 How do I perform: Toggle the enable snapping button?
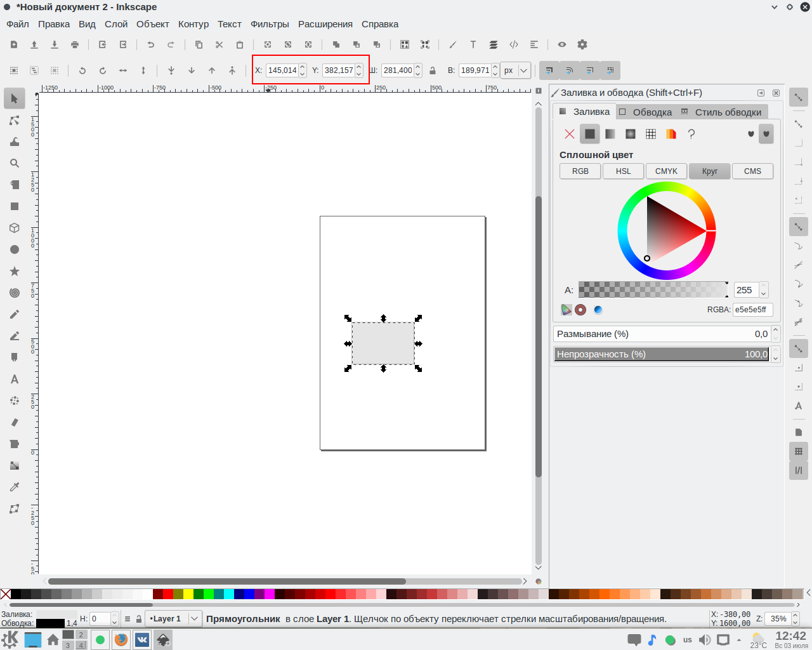coord(799,97)
